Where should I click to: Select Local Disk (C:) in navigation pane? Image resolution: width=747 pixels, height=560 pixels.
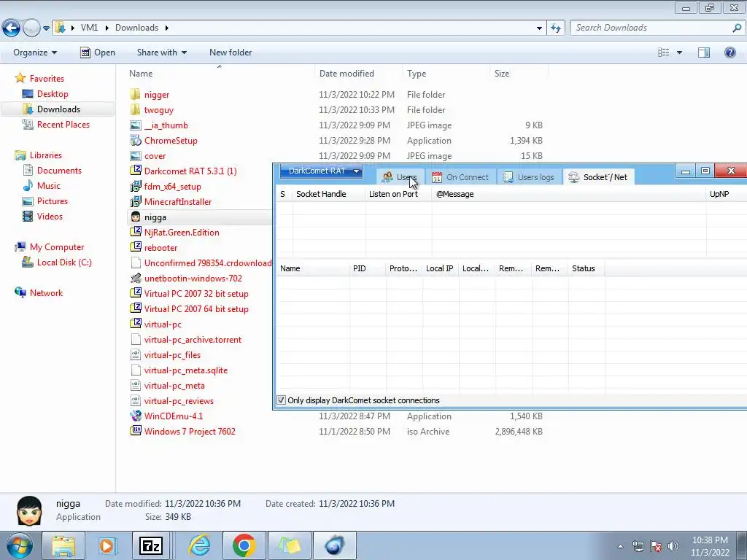click(x=64, y=262)
